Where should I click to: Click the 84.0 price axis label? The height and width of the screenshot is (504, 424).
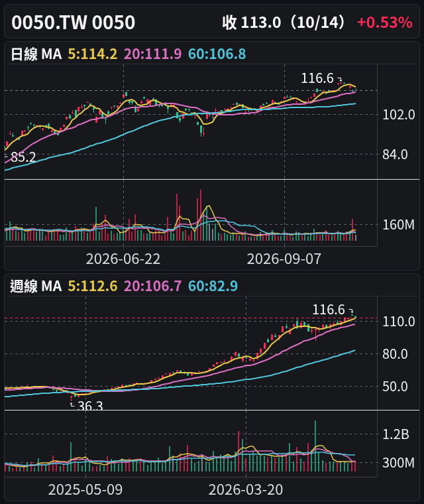395,155
